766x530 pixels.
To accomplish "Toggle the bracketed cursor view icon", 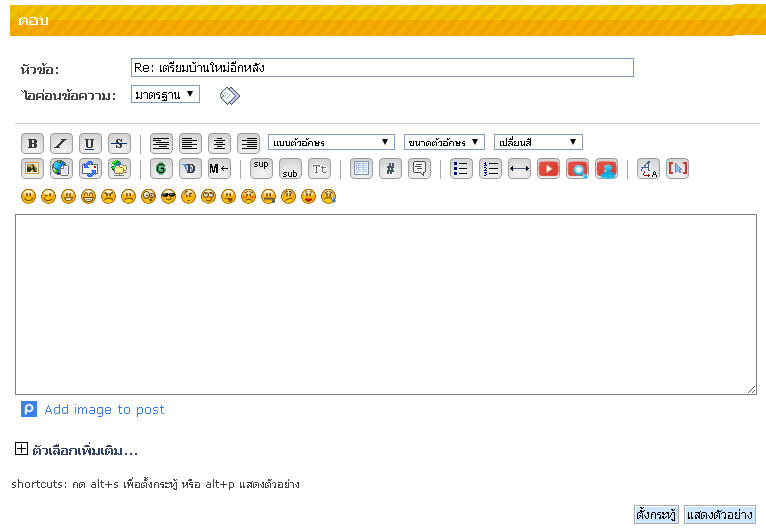I will (677, 169).
